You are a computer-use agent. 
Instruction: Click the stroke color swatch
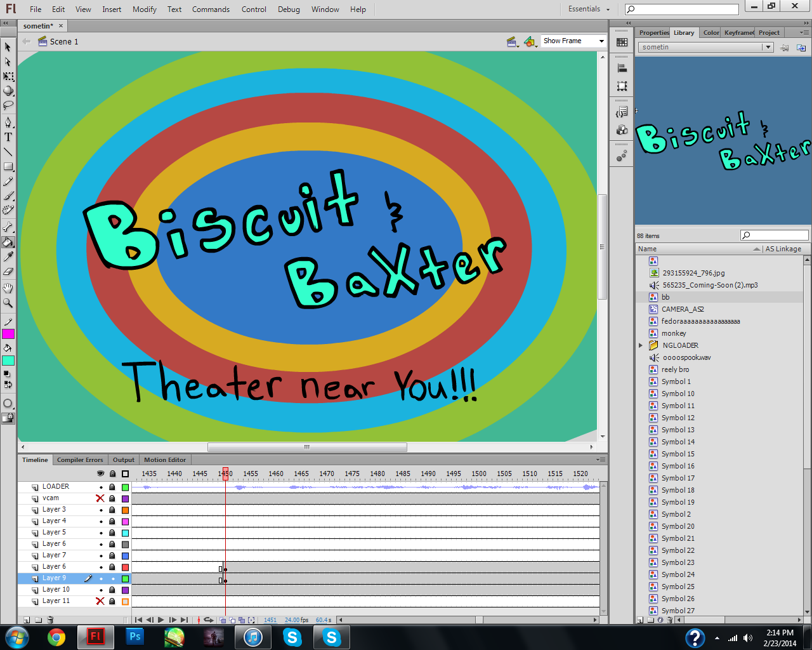(8, 334)
